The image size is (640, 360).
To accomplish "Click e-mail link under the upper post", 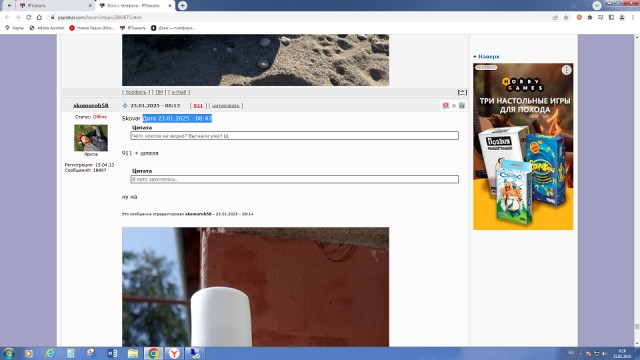I will pos(179,92).
